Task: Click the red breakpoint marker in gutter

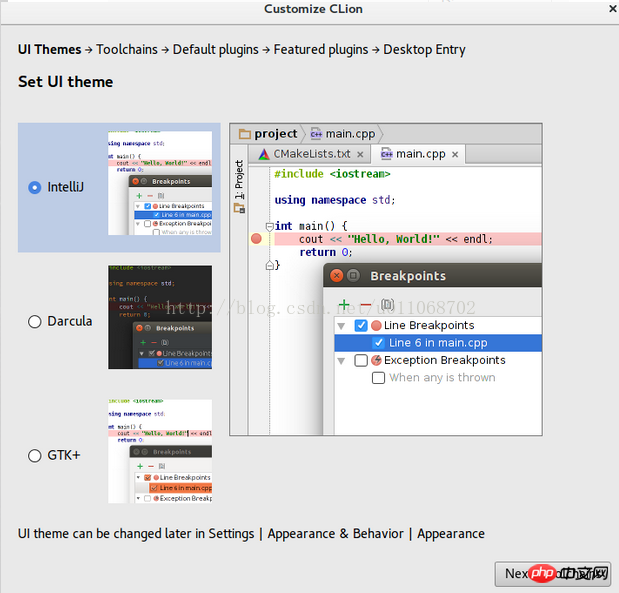Action: pos(256,238)
